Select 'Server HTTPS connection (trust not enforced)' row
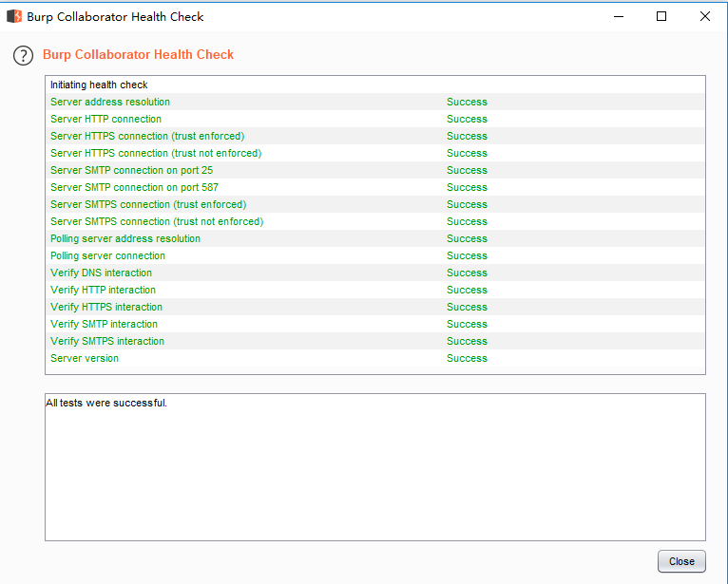The height and width of the screenshot is (584, 728). click(375, 153)
